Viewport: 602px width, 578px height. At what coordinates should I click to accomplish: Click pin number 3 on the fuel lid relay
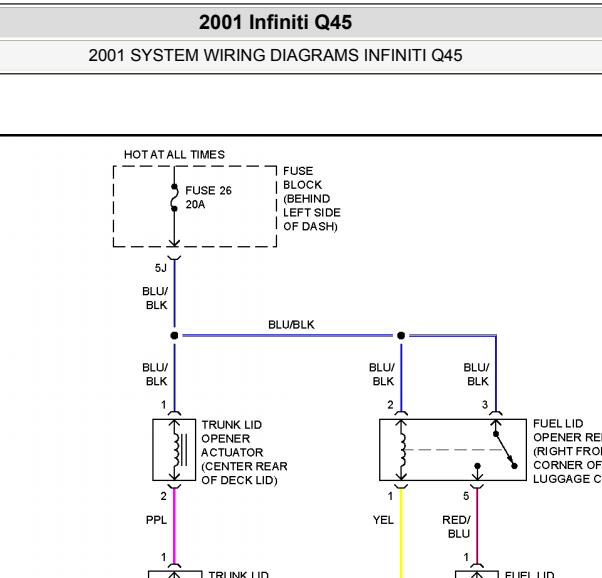[485, 404]
